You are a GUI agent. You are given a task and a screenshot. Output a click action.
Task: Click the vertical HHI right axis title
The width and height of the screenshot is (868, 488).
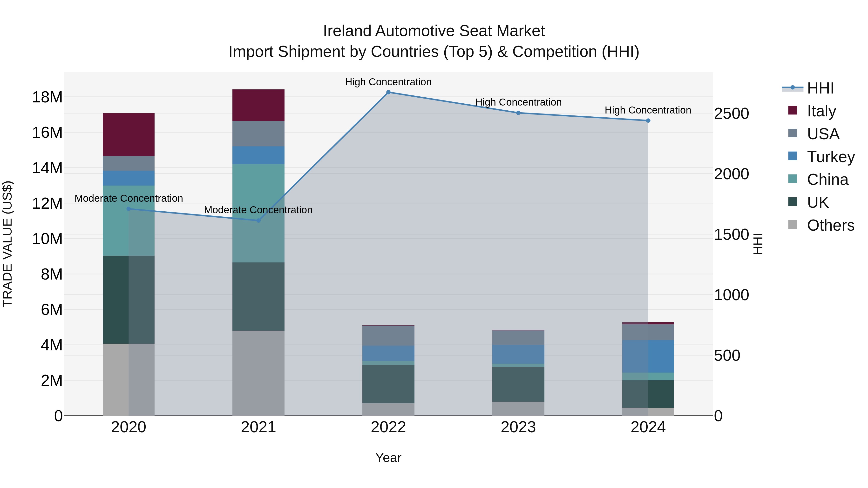pos(758,244)
